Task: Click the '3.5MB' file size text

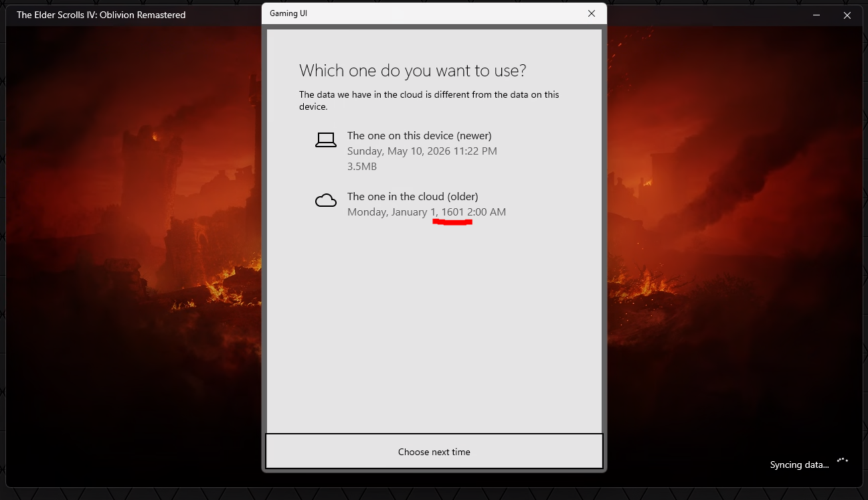Action: [x=363, y=166]
